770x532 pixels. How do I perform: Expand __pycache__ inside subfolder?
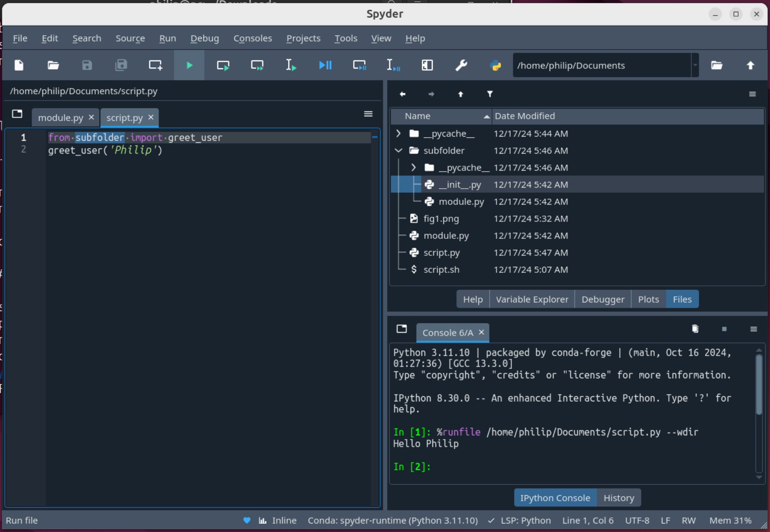click(x=413, y=167)
